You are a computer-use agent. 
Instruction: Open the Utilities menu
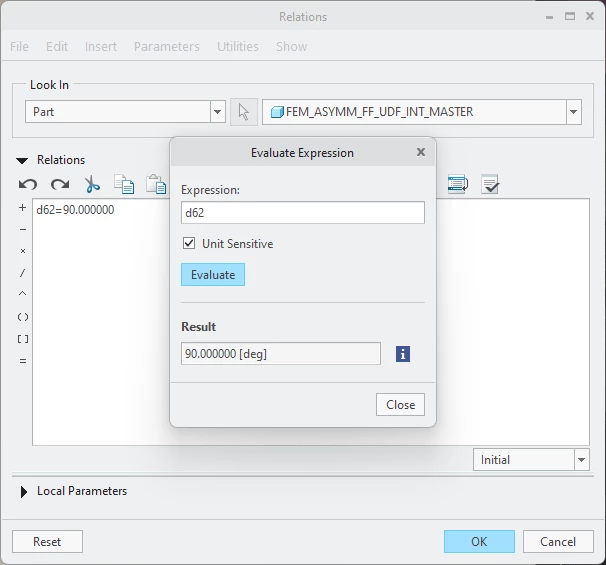point(238,46)
